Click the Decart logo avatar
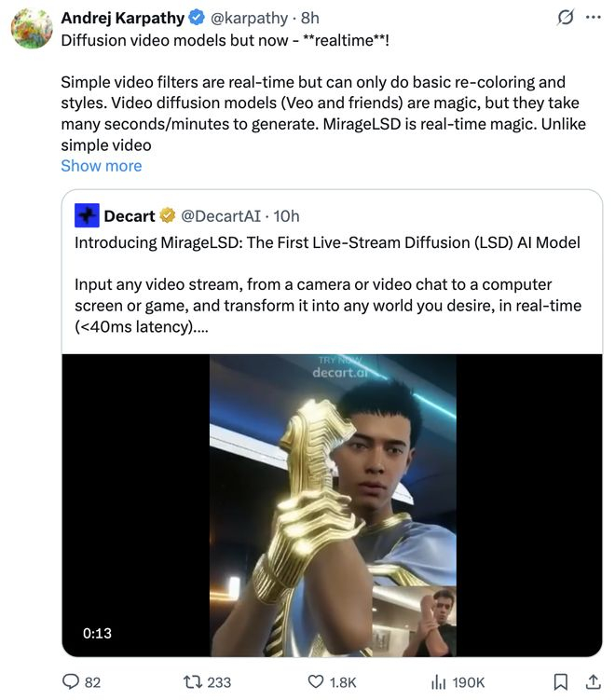Screen dimensions: 615x700 [88, 216]
